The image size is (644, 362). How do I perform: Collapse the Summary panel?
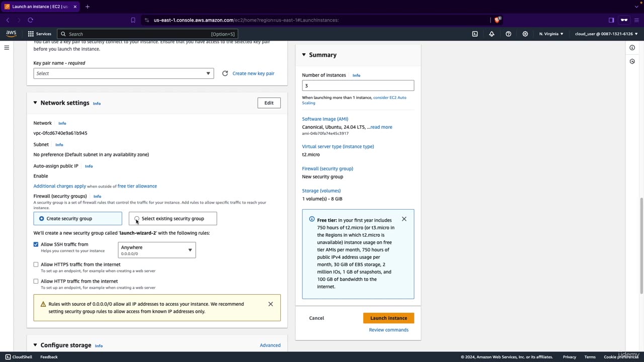click(x=304, y=55)
